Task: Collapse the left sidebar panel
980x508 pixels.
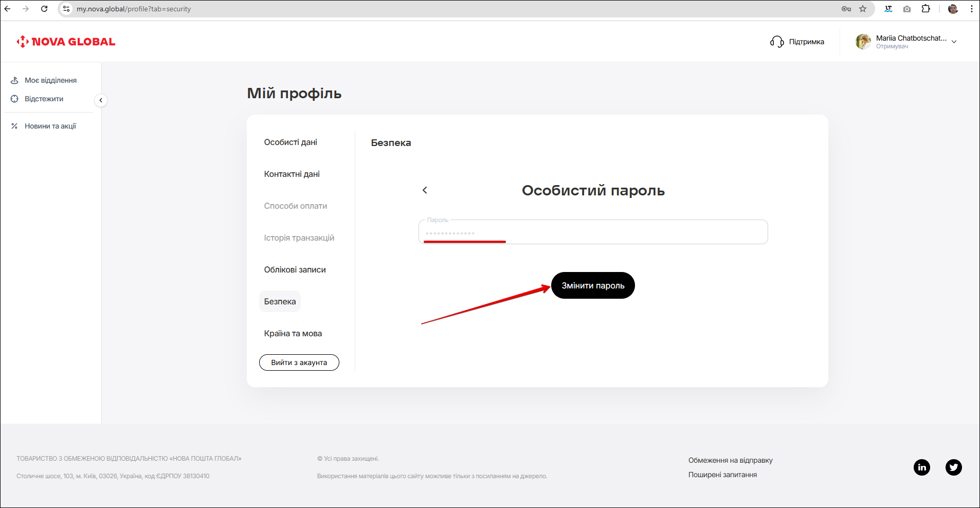Action: coord(101,100)
